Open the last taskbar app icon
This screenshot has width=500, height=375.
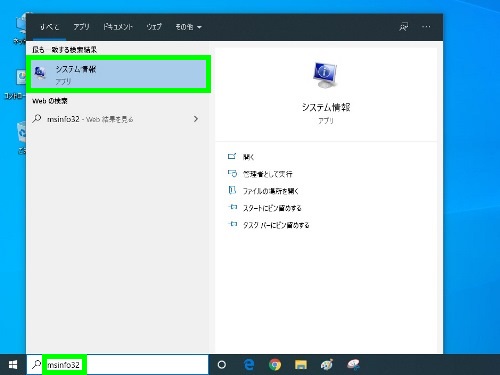click(x=353, y=365)
